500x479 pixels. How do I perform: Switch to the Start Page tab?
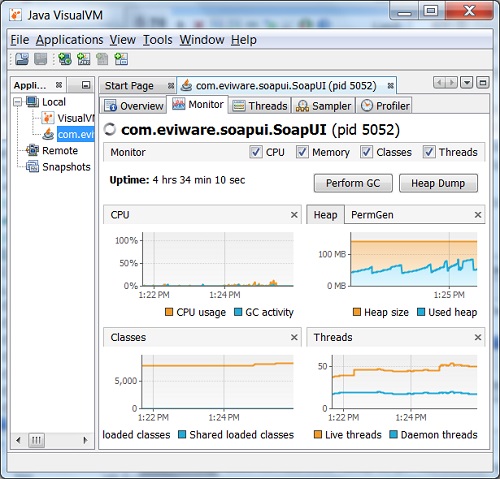(x=129, y=86)
